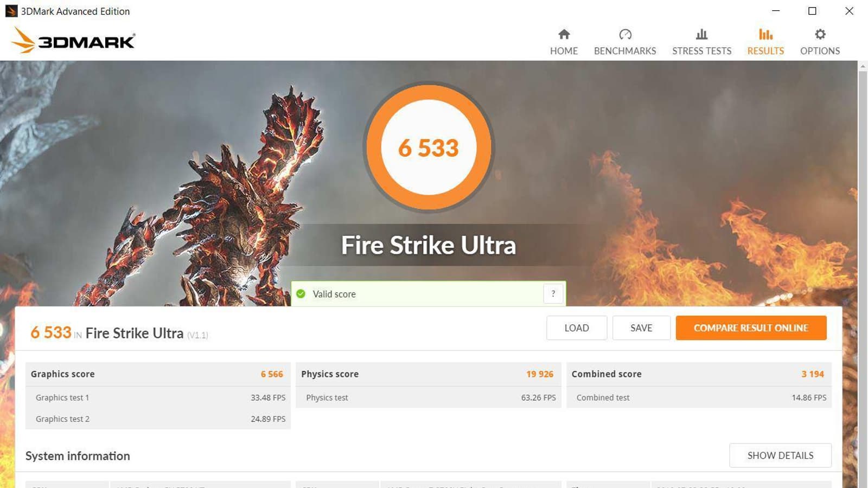Click the Results bars icon
Viewport: 868px width, 488px height.
(x=765, y=35)
